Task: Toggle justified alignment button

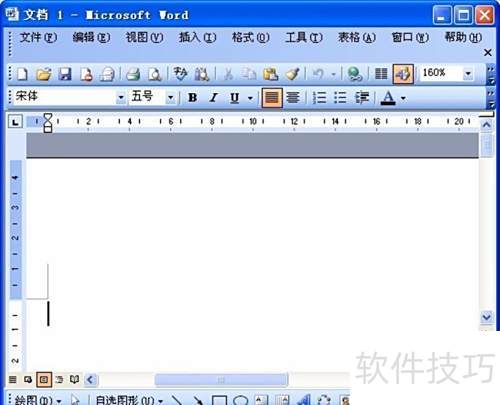Action: (x=272, y=98)
